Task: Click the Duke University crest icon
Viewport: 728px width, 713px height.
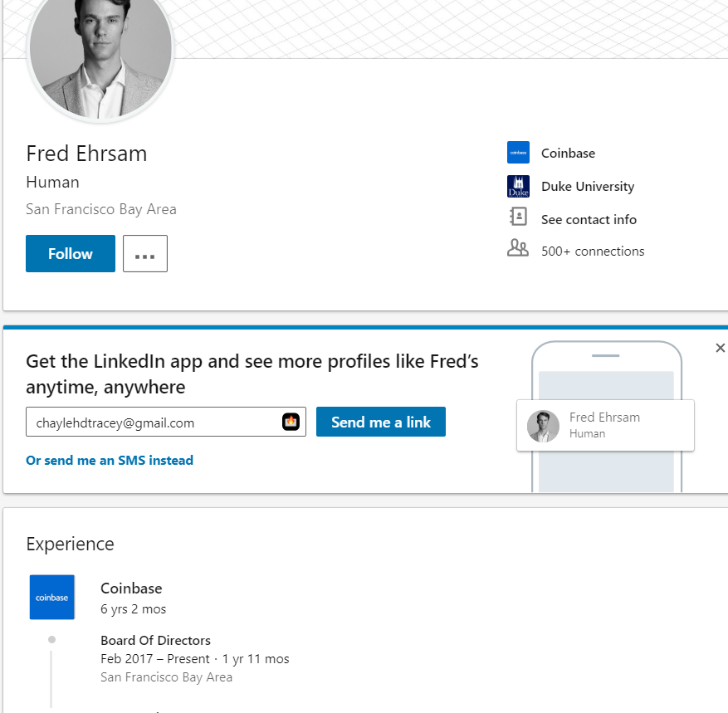Action: [x=518, y=186]
